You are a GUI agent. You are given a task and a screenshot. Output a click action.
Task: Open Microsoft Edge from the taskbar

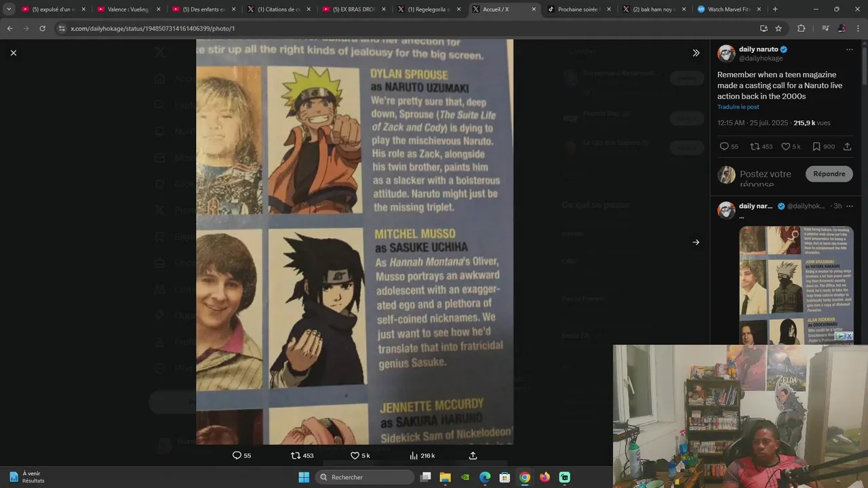coord(485,477)
